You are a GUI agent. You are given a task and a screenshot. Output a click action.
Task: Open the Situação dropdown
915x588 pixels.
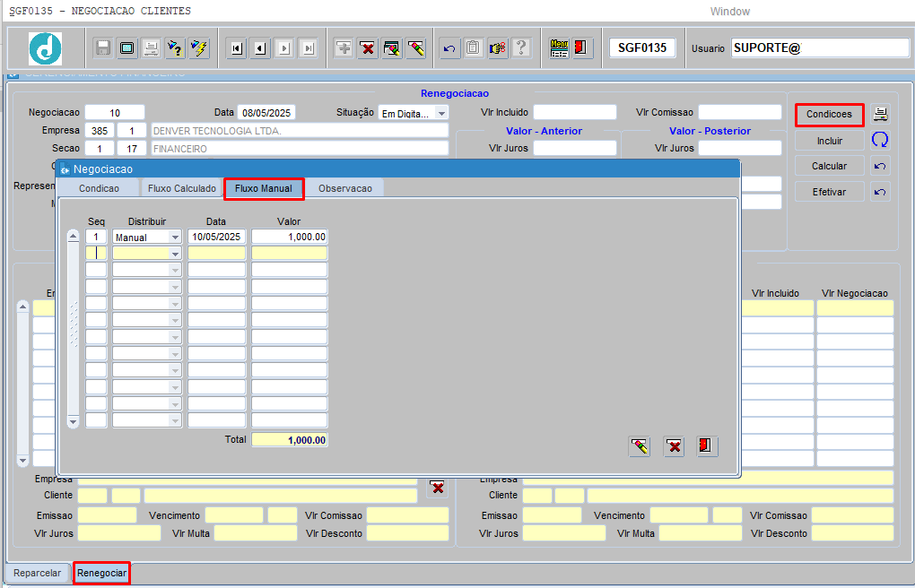[x=441, y=113]
